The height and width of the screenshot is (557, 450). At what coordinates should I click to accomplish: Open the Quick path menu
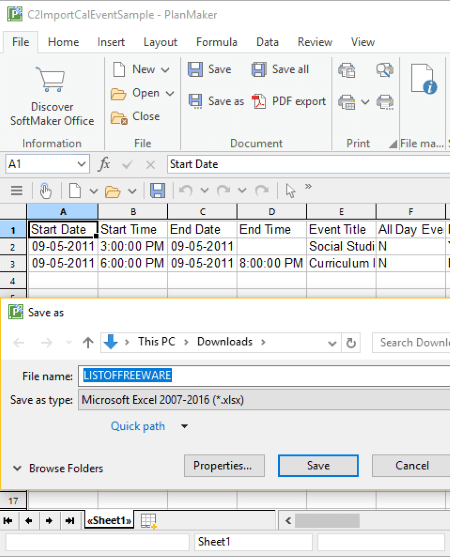point(150,426)
